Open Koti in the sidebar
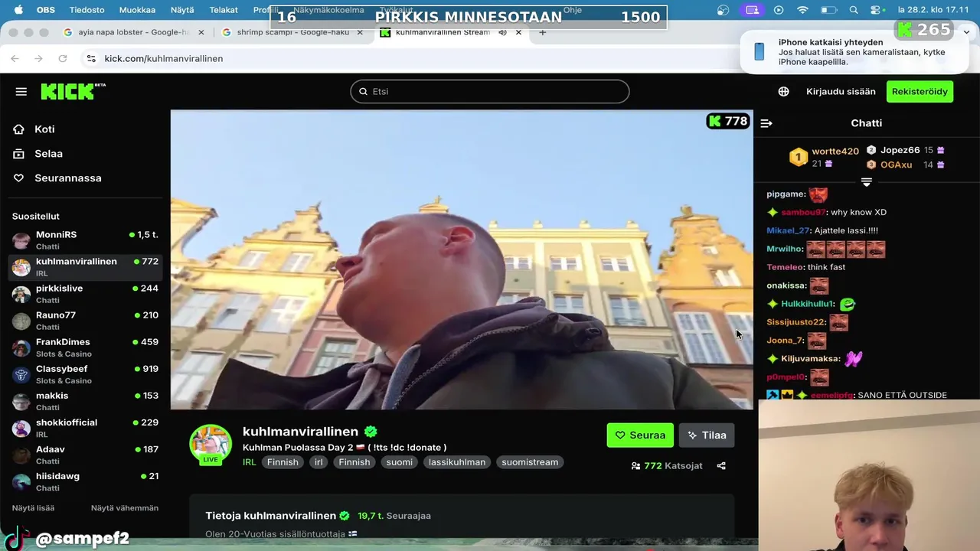 point(44,129)
